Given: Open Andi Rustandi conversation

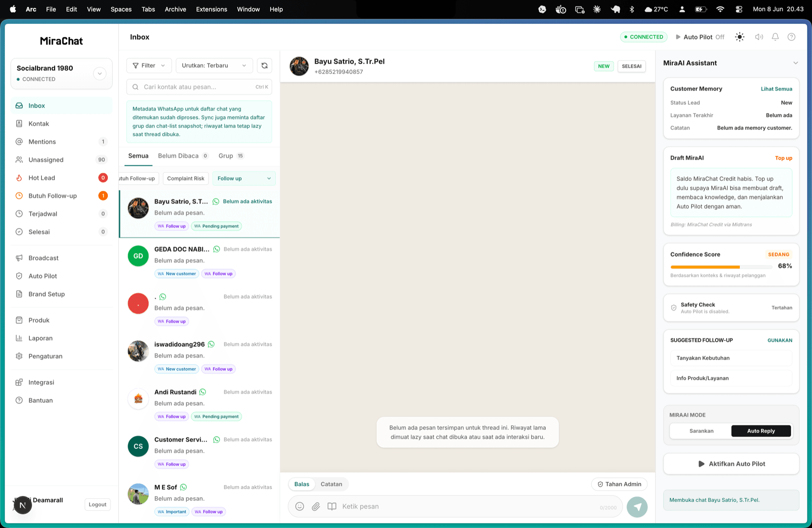Looking at the screenshot, I should click(199, 404).
